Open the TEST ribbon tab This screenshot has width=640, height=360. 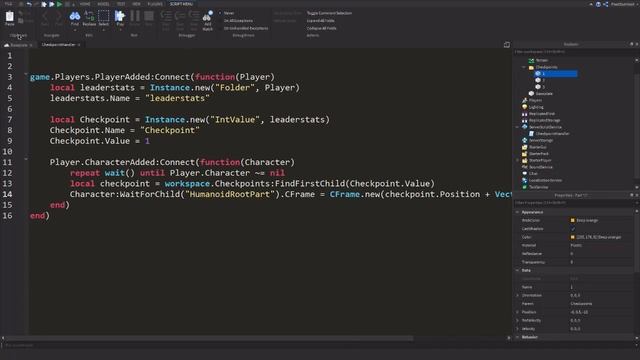click(x=121, y=4)
